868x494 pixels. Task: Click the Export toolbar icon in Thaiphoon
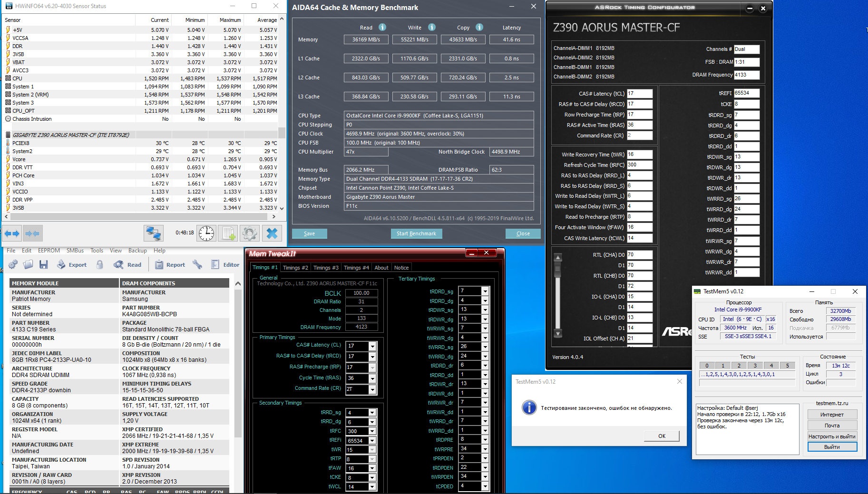pos(72,264)
